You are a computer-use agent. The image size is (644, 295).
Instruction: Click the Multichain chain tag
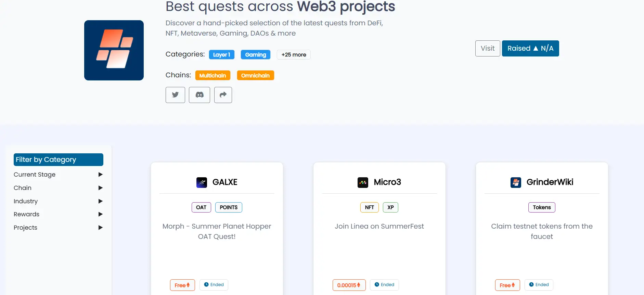pyautogui.click(x=212, y=76)
